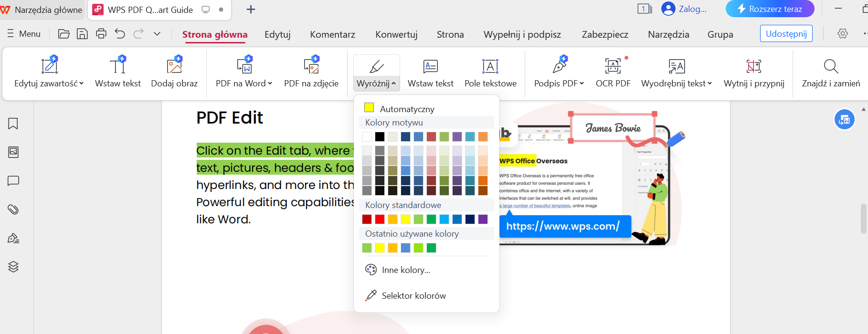Open the Zabezpiecz tab

pos(605,34)
